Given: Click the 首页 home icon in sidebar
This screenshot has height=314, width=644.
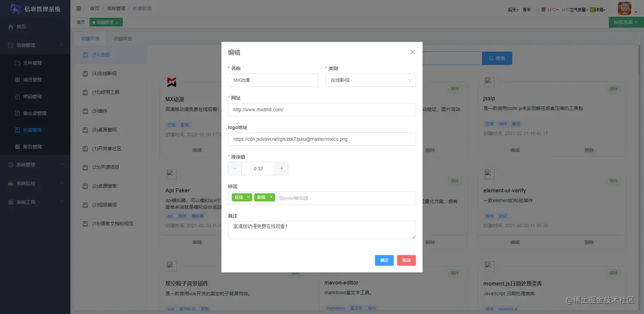Looking at the screenshot, I should tap(11, 26).
